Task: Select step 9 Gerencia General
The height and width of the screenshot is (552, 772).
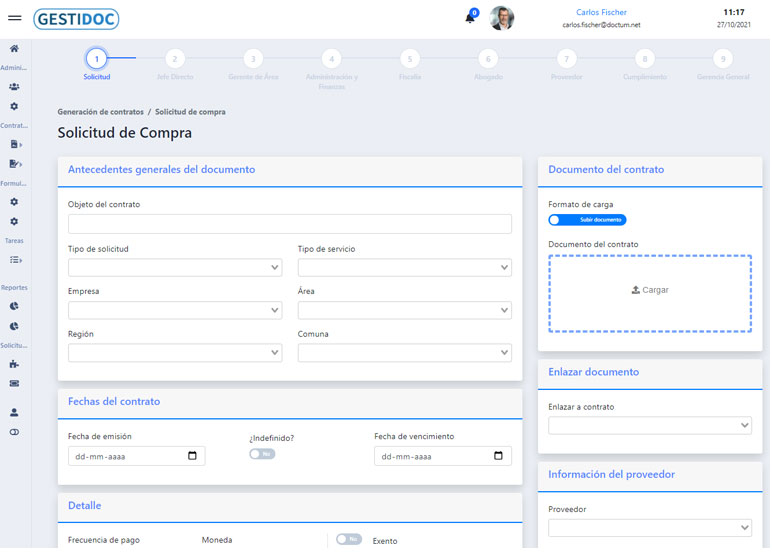Action: click(x=723, y=59)
